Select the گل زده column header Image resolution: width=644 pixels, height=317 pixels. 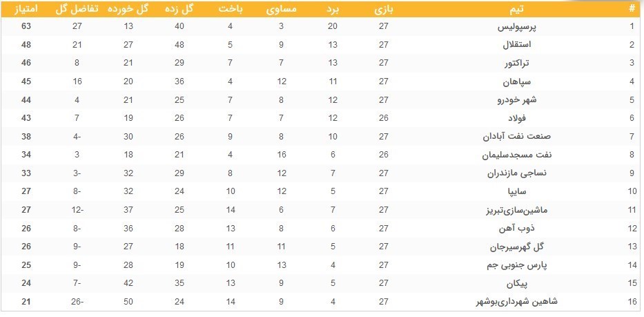click(x=179, y=9)
